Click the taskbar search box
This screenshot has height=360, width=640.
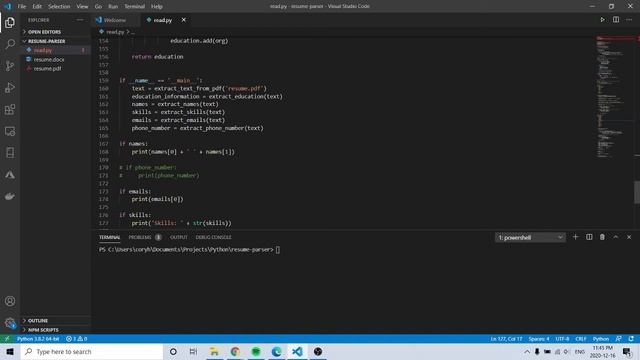tap(92, 351)
